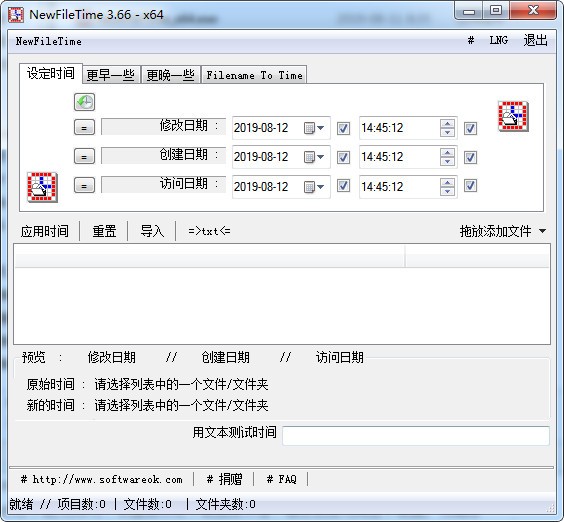Open the softwareok.com website link
This screenshot has width=564, height=522.
101,479
